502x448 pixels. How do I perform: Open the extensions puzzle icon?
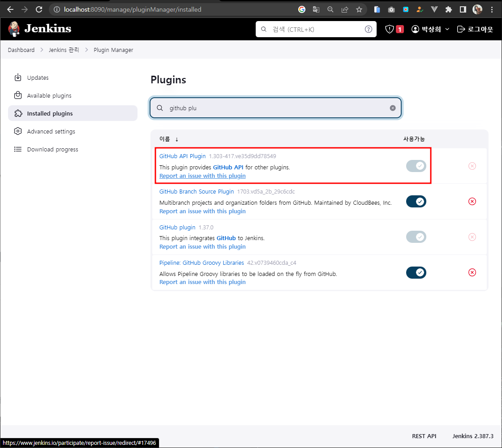tap(449, 9)
